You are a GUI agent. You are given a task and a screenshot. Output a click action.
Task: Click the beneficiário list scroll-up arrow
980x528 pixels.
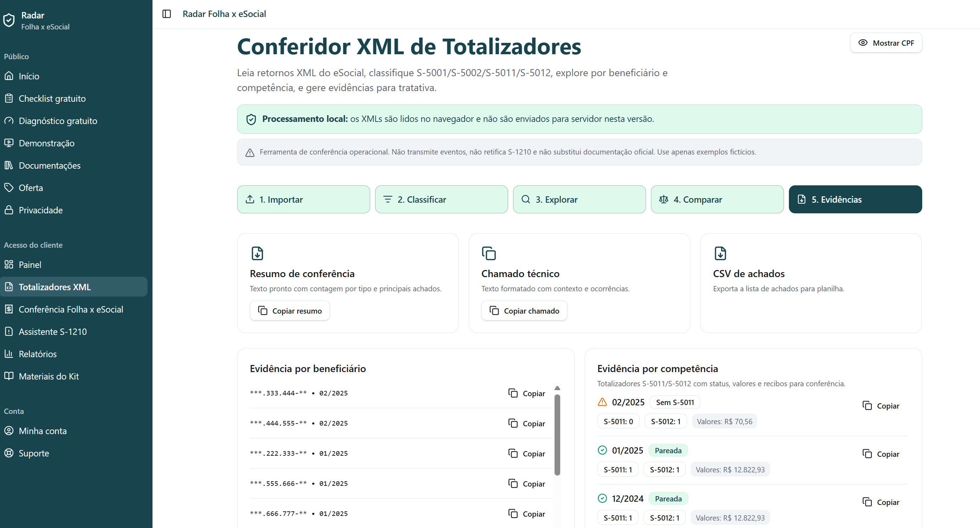(x=557, y=388)
